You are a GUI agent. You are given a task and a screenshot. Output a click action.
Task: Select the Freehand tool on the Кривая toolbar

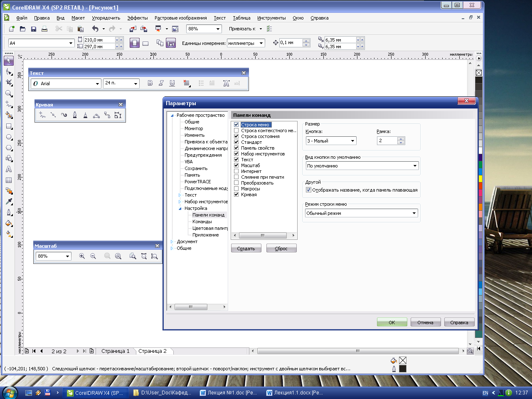tap(42, 115)
